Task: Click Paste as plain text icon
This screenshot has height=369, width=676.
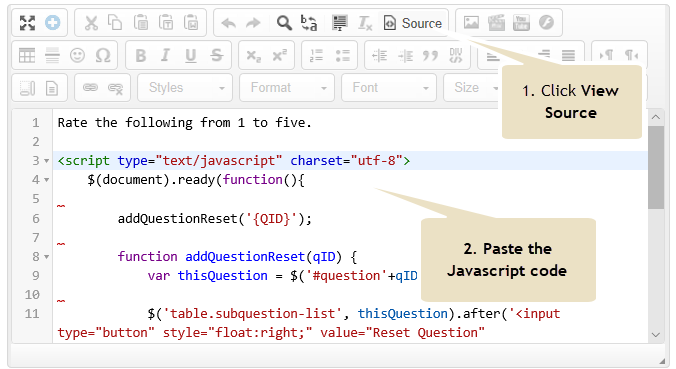Action: [x=166, y=22]
